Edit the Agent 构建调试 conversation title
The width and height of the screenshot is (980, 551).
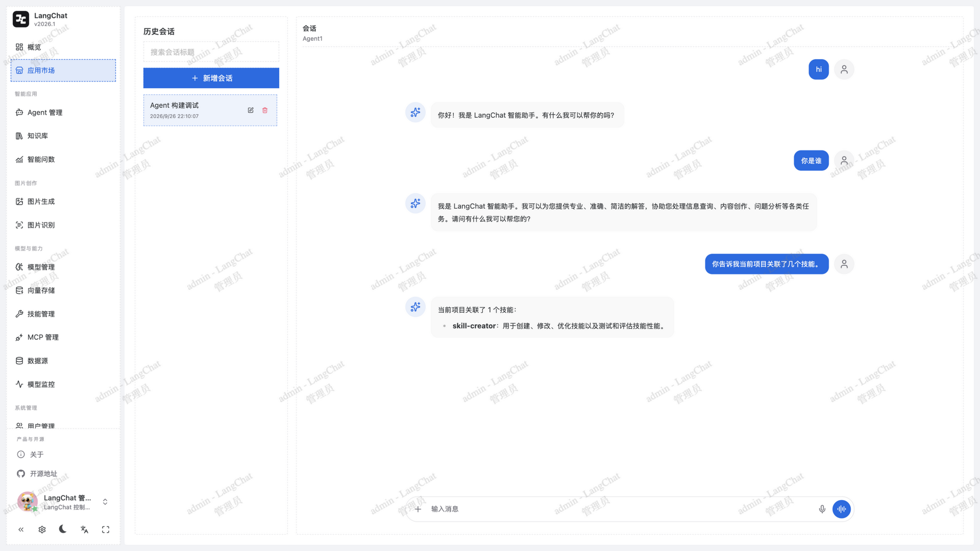[x=251, y=110]
